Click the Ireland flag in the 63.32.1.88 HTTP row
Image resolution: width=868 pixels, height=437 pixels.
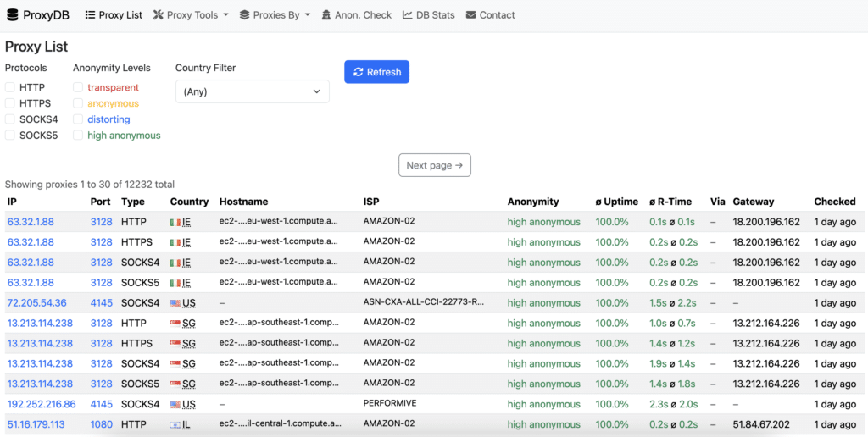click(x=175, y=223)
